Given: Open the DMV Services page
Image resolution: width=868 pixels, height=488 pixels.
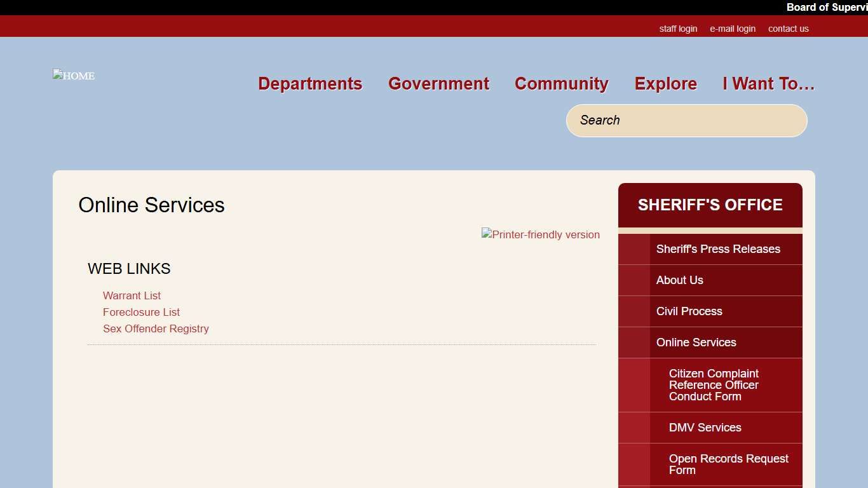Looking at the screenshot, I should pyautogui.click(x=705, y=428).
